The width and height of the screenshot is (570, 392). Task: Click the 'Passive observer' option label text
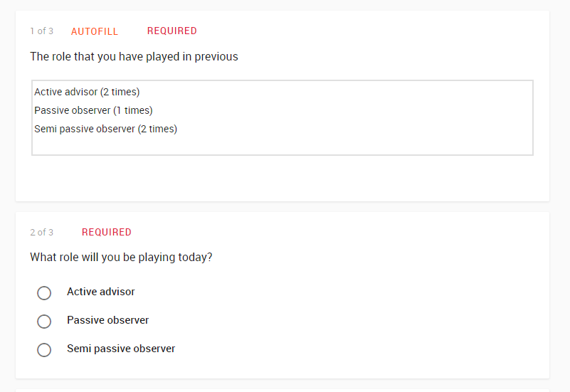click(x=107, y=320)
